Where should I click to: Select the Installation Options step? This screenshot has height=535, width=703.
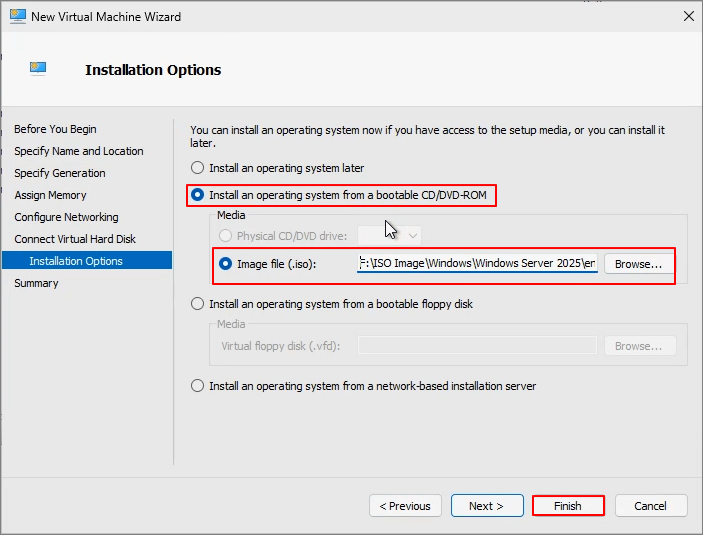click(x=87, y=261)
